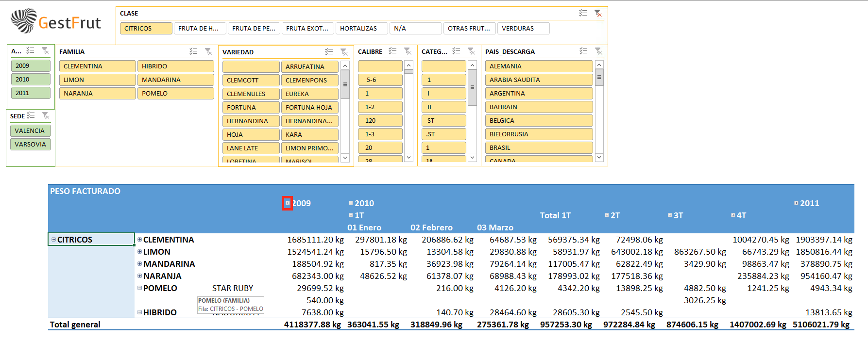Toggle multi-select in the CALIBRE slicer
Image resolution: width=868 pixels, height=357 pixels.
392,51
